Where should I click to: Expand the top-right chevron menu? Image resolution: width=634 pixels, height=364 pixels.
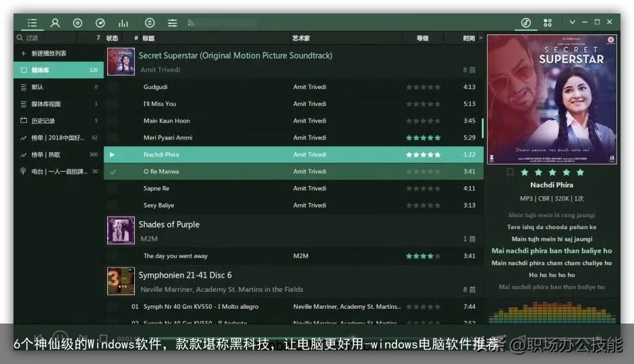click(572, 22)
